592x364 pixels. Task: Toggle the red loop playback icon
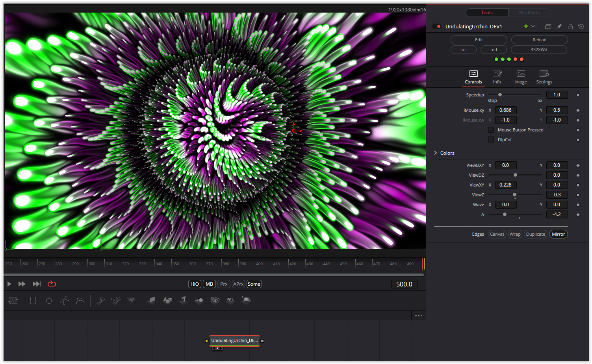click(52, 284)
